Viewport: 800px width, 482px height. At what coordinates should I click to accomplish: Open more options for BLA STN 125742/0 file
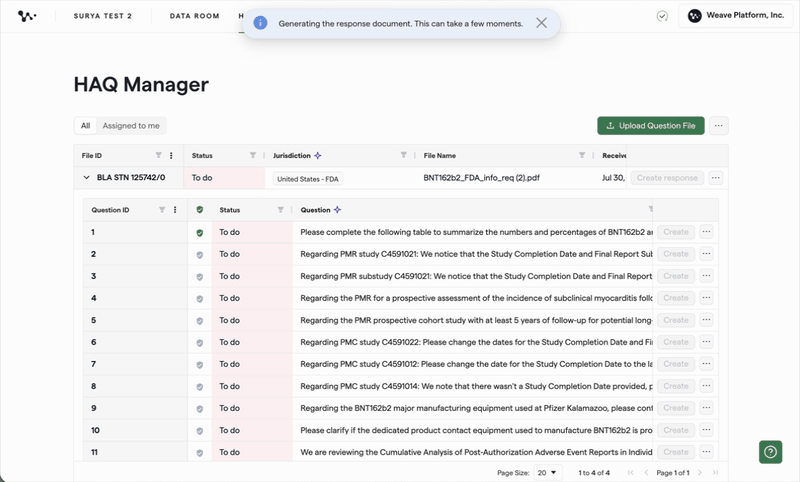click(716, 177)
